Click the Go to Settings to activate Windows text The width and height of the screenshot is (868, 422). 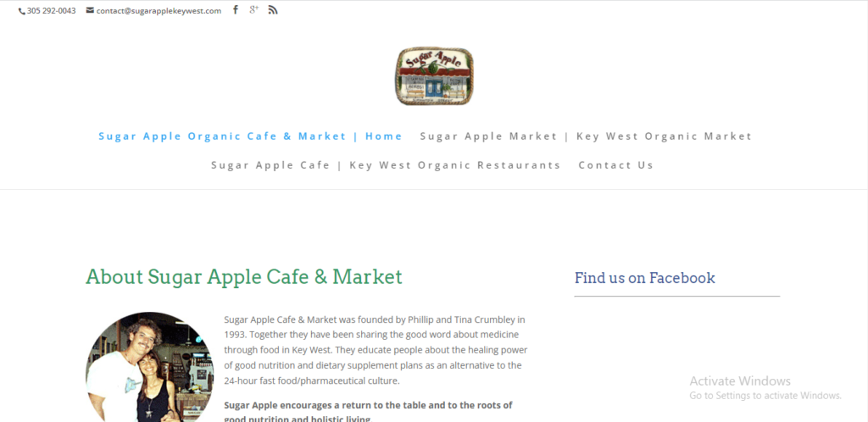coord(765,396)
